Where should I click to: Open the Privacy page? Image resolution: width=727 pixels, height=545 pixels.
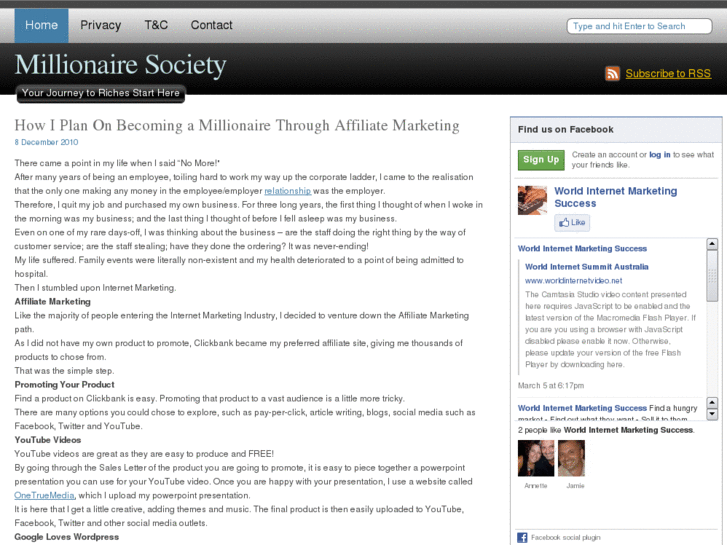tap(101, 25)
